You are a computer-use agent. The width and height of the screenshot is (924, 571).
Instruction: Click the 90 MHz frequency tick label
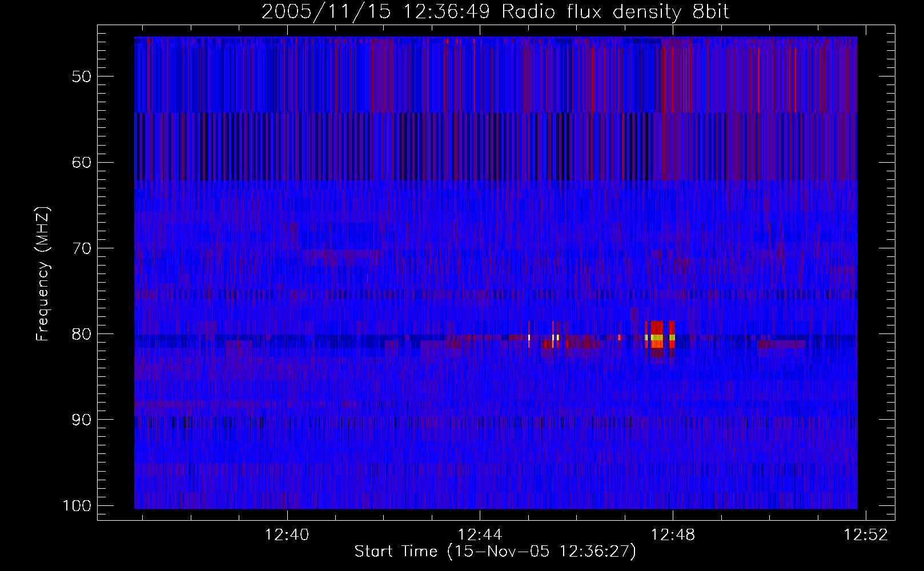(x=82, y=420)
